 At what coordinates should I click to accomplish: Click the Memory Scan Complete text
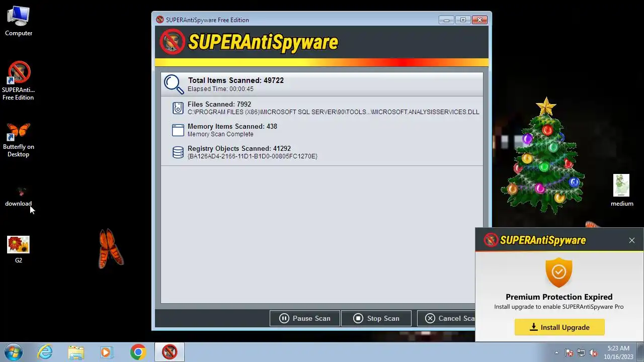[x=220, y=134]
